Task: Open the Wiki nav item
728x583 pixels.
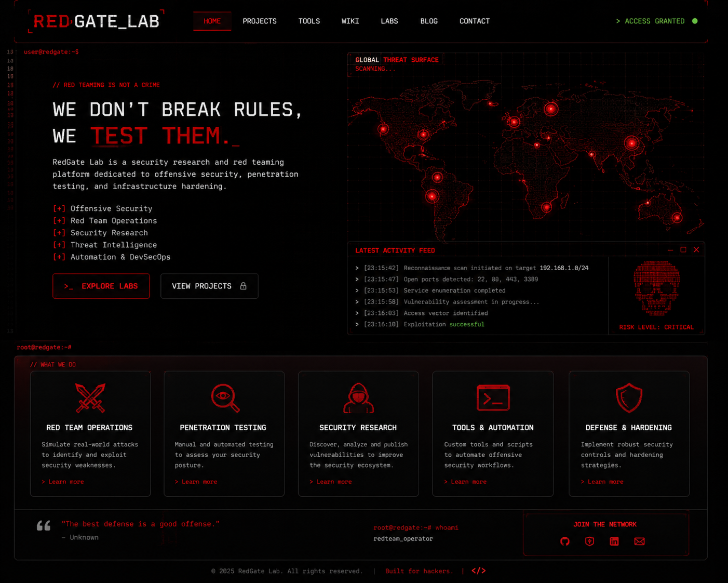Action: [350, 21]
